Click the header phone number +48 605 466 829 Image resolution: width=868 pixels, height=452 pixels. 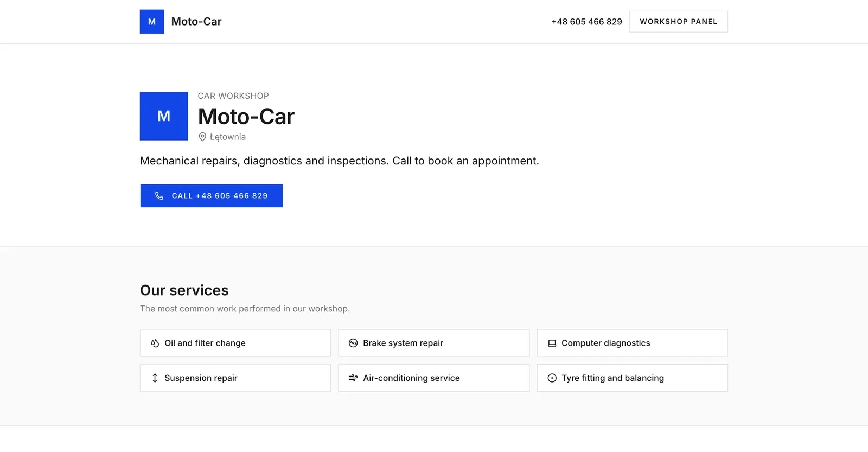586,22
